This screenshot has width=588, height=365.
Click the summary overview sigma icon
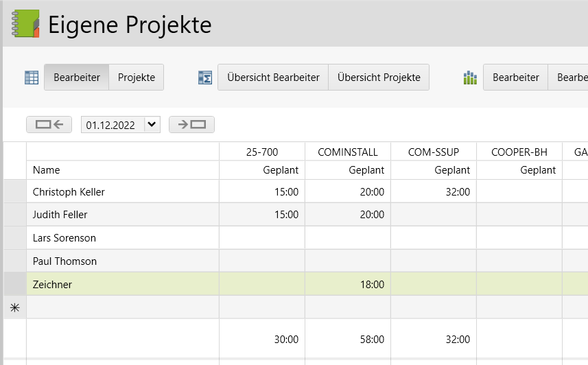point(204,78)
